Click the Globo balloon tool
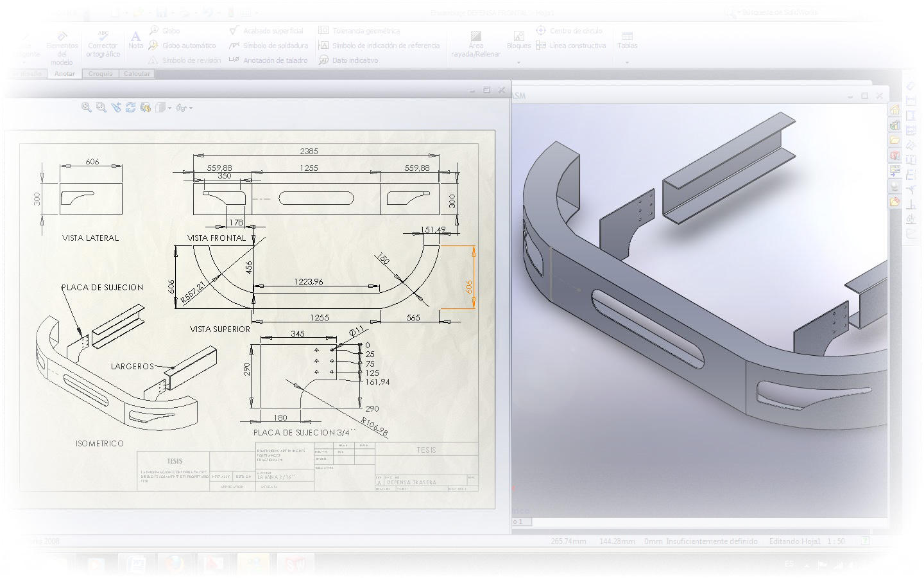 point(164,31)
